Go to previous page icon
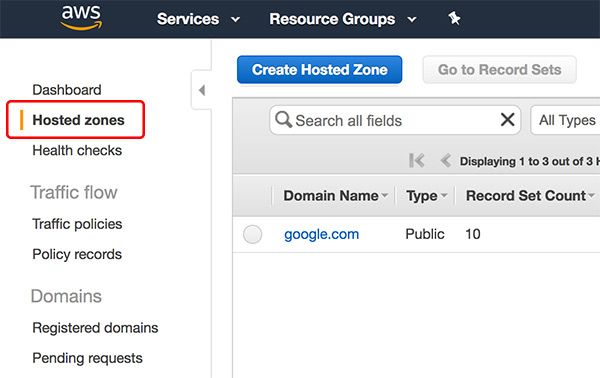 click(x=445, y=160)
